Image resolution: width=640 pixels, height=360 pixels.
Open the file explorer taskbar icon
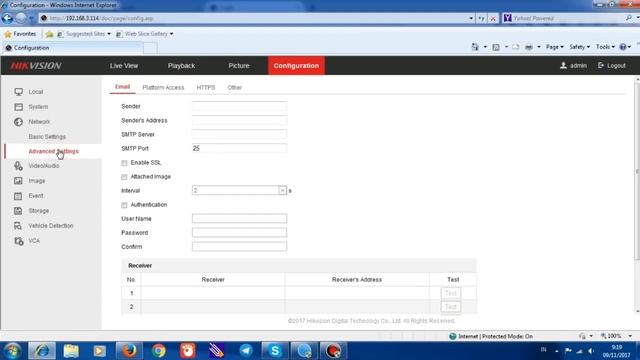(x=71, y=351)
